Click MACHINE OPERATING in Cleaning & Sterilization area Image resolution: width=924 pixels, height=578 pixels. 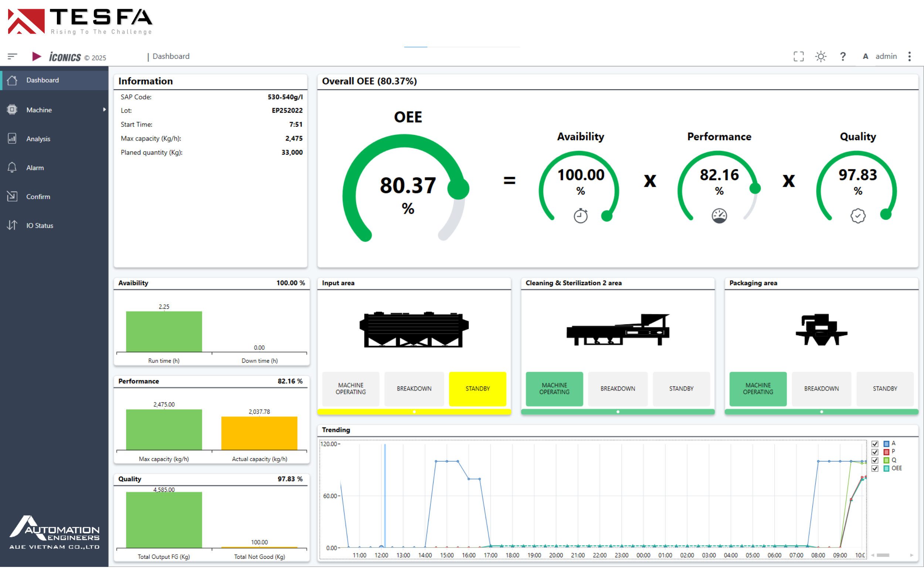pyautogui.click(x=554, y=388)
